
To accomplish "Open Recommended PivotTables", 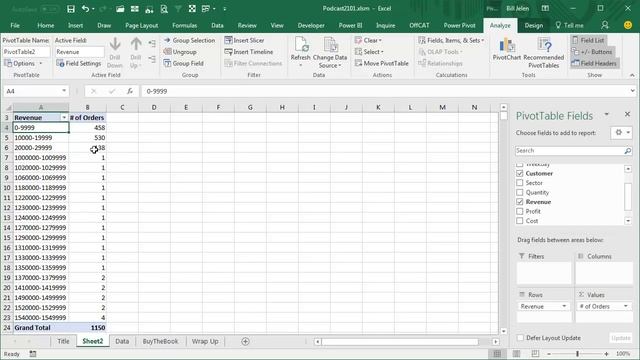I will (544, 52).
